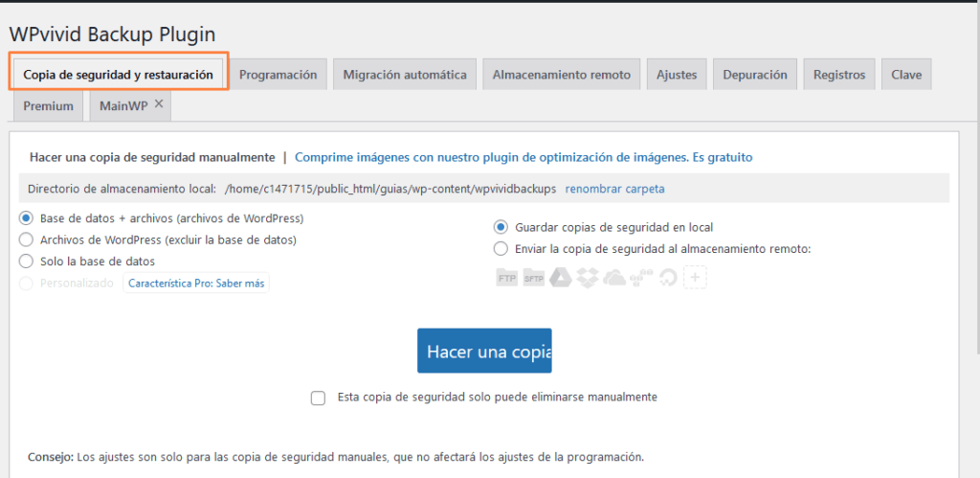Go to Almacenamiento remoto tab
The height and width of the screenshot is (478, 980).
(x=561, y=75)
